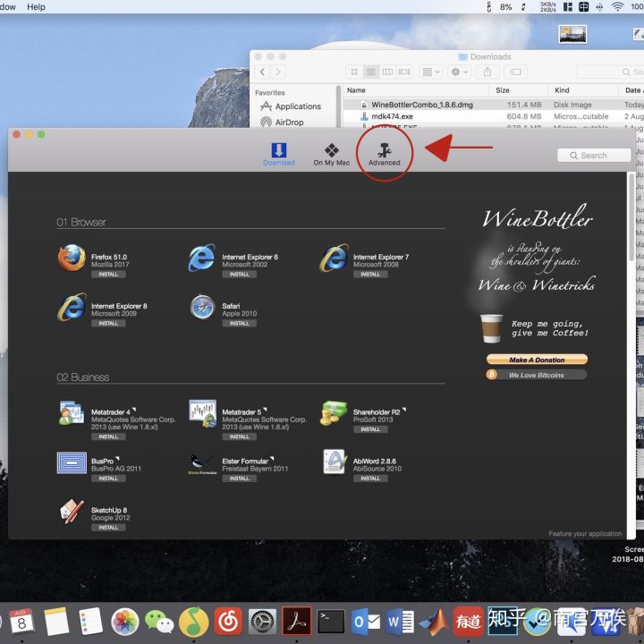The height and width of the screenshot is (644, 644).
Task: Open WeChat from the Dock
Action: tap(160, 621)
